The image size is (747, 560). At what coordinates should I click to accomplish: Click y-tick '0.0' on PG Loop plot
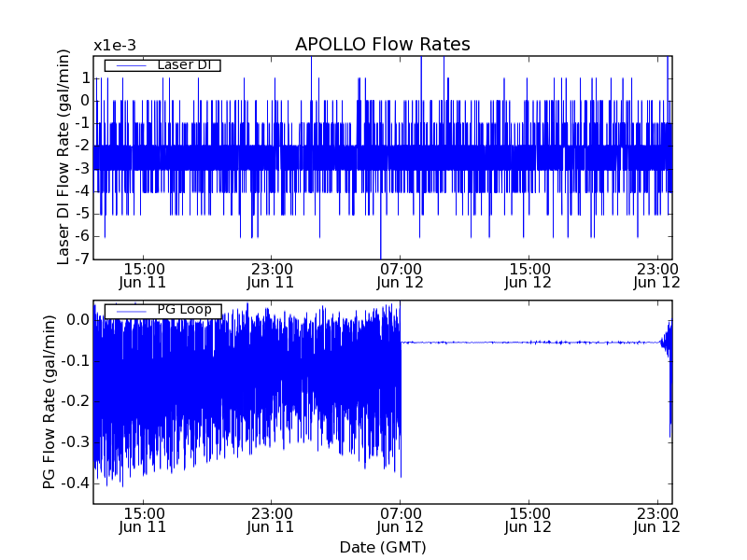pyautogui.click(x=78, y=320)
